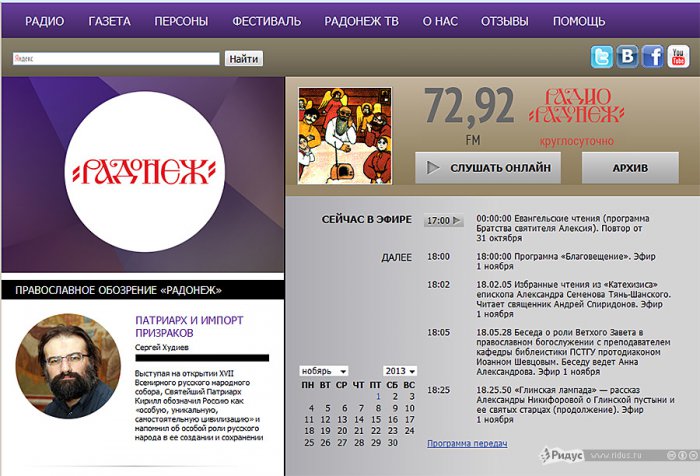Expand the 2013 year dropdown

400,371
